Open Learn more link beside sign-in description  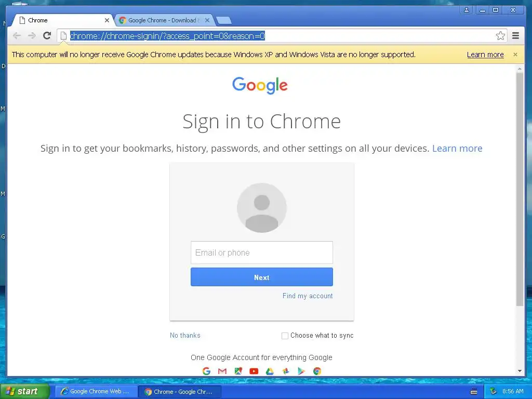point(457,148)
